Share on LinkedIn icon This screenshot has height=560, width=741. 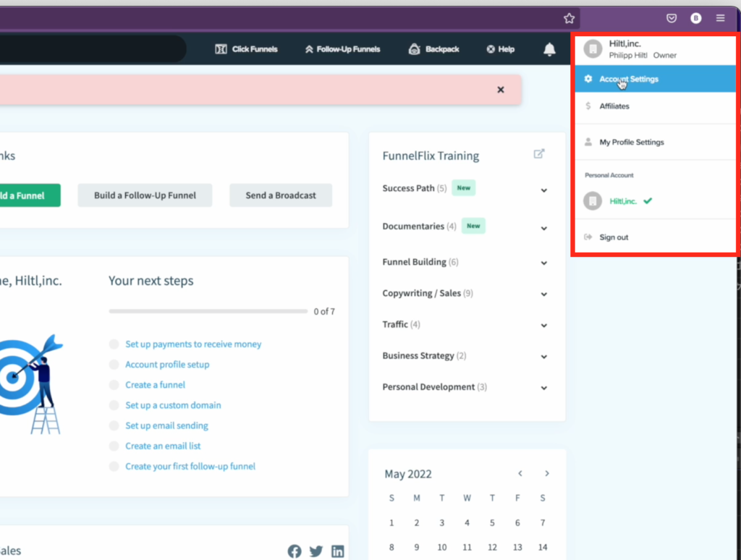337,551
